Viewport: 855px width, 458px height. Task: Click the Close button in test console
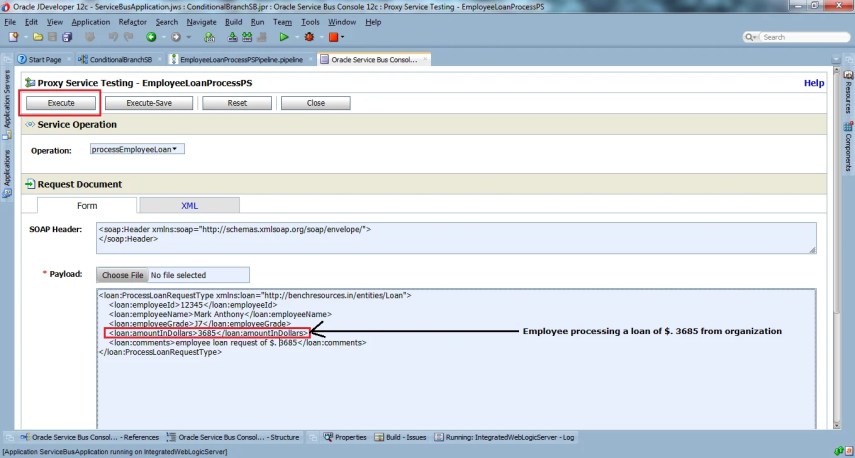click(x=316, y=103)
